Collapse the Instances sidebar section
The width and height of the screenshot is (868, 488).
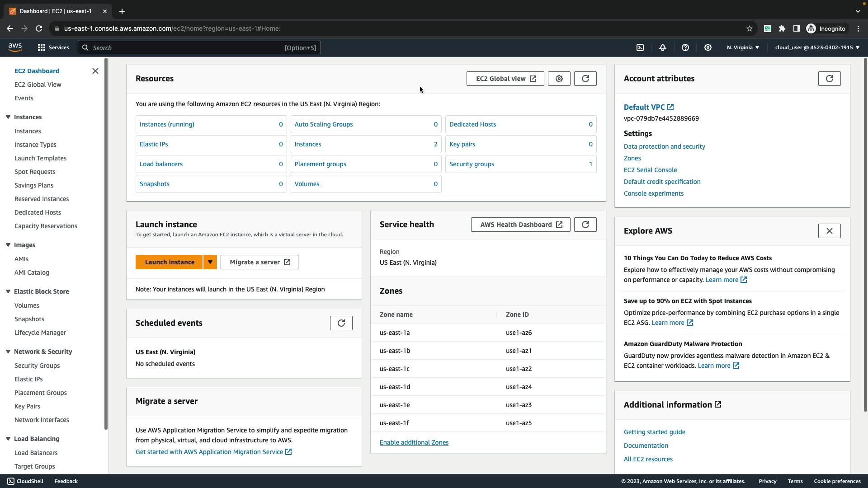(8, 117)
